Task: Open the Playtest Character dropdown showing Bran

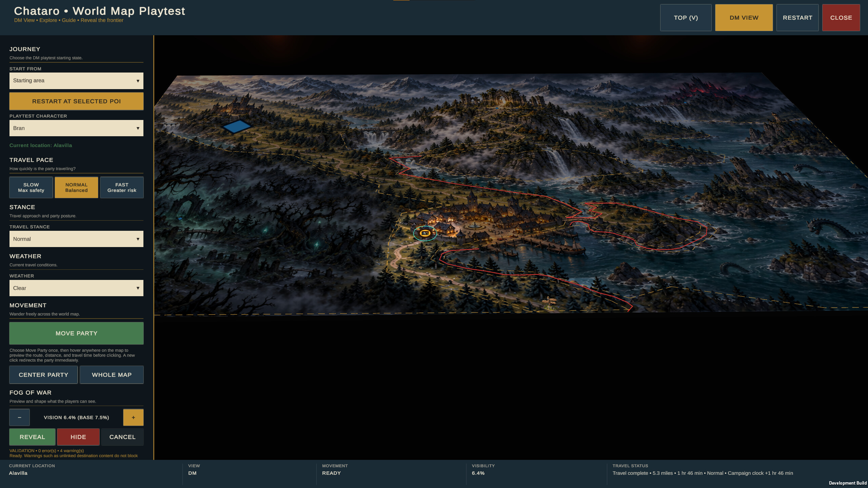Action: pos(76,128)
